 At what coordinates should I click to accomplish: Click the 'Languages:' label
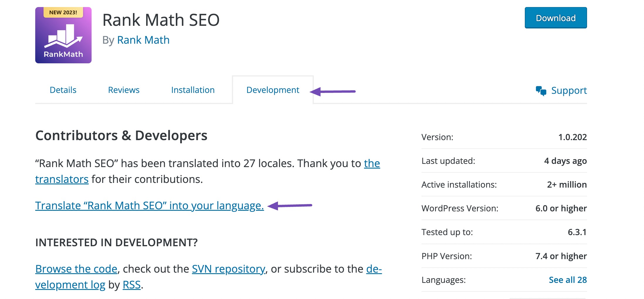[444, 280]
